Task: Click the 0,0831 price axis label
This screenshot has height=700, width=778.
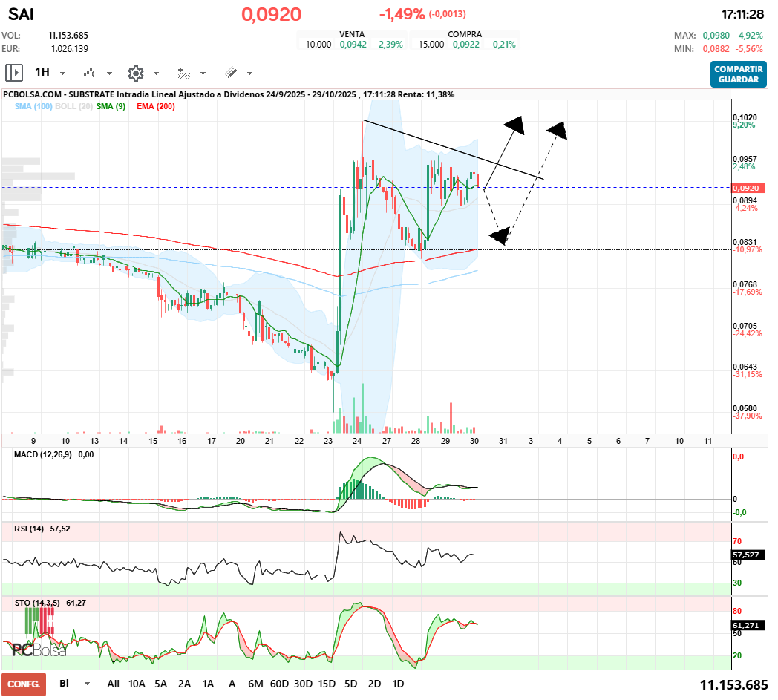Action: (x=745, y=242)
